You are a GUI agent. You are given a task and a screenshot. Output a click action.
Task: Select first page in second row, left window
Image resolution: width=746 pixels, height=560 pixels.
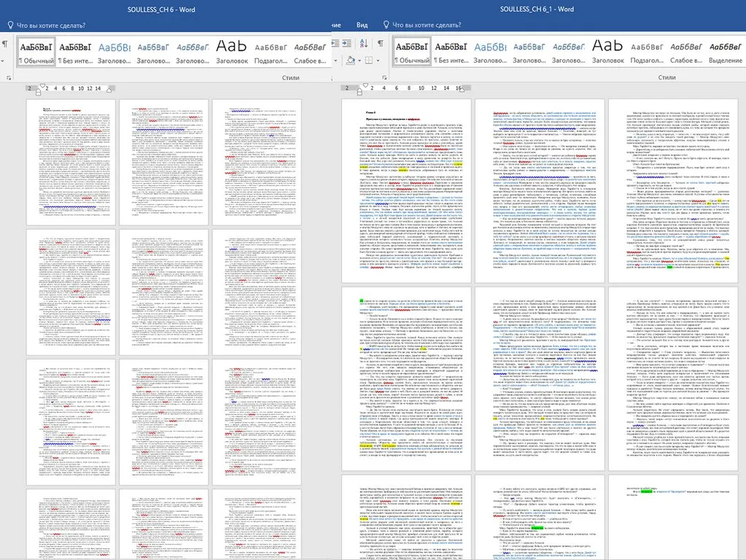(71, 292)
